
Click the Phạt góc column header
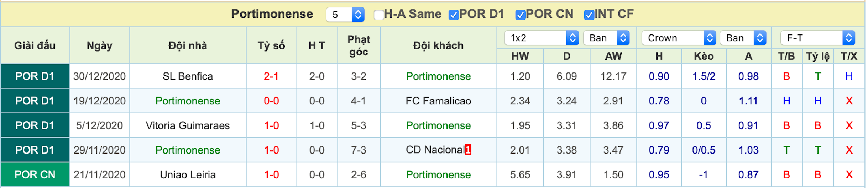click(359, 45)
